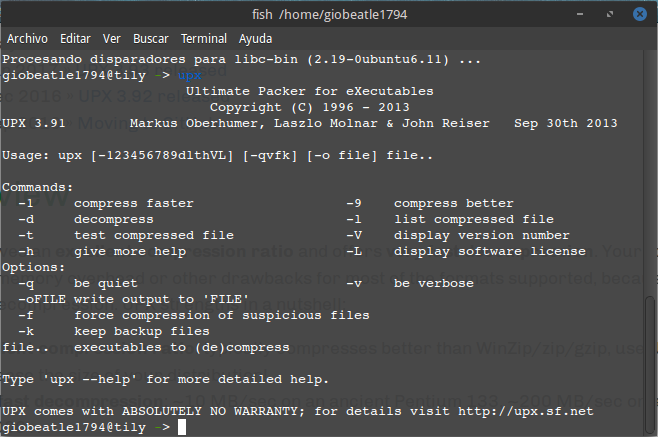Open the Terminal menu
Viewport: 658px width, 437px height.
click(x=204, y=38)
